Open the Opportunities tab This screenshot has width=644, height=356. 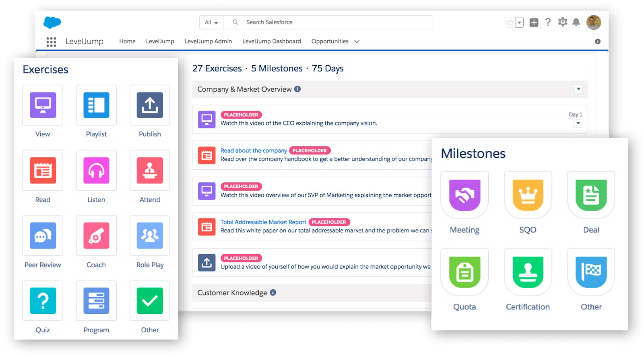coord(330,41)
